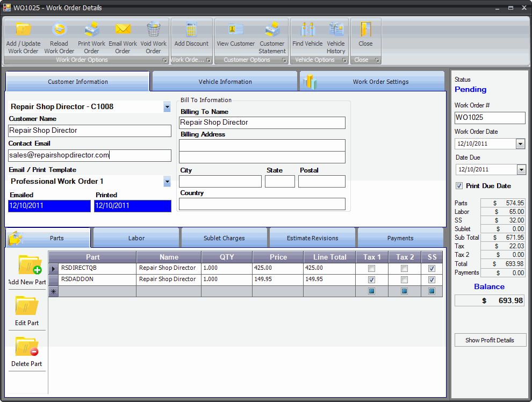Viewport: 532px width, 402px height.
Task: Select the RSDADDON part cell
Action: pos(97,279)
